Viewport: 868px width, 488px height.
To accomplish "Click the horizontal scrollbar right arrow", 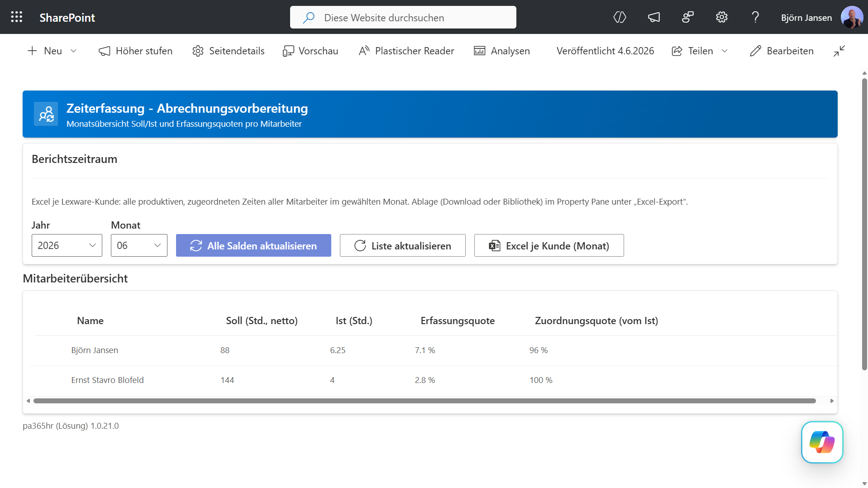I will click(832, 401).
